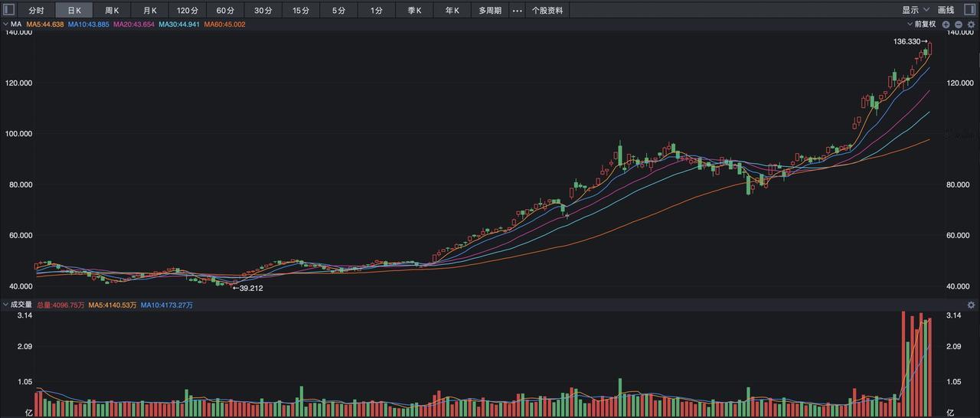Select the 120分 period tab
This screenshot has height=418, width=980.
[x=188, y=11]
